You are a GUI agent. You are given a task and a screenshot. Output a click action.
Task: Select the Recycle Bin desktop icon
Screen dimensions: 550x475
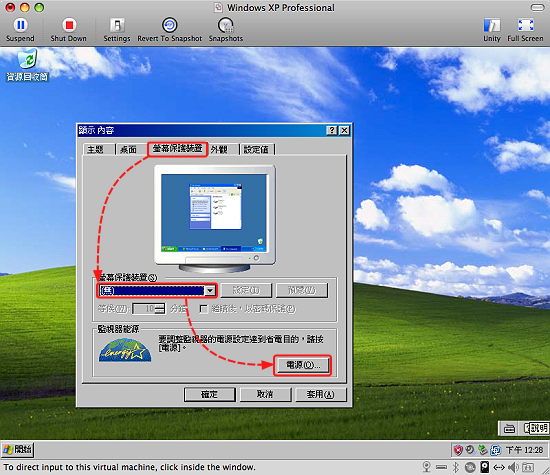(27, 66)
